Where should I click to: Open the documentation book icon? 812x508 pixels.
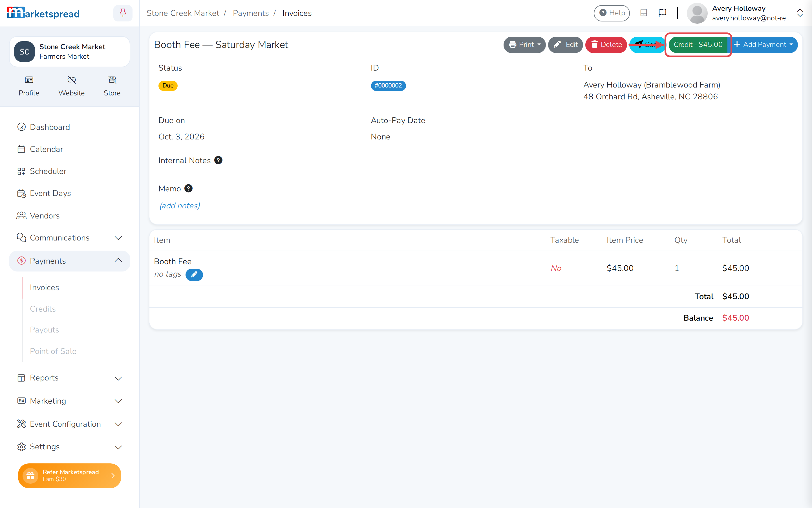point(644,13)
